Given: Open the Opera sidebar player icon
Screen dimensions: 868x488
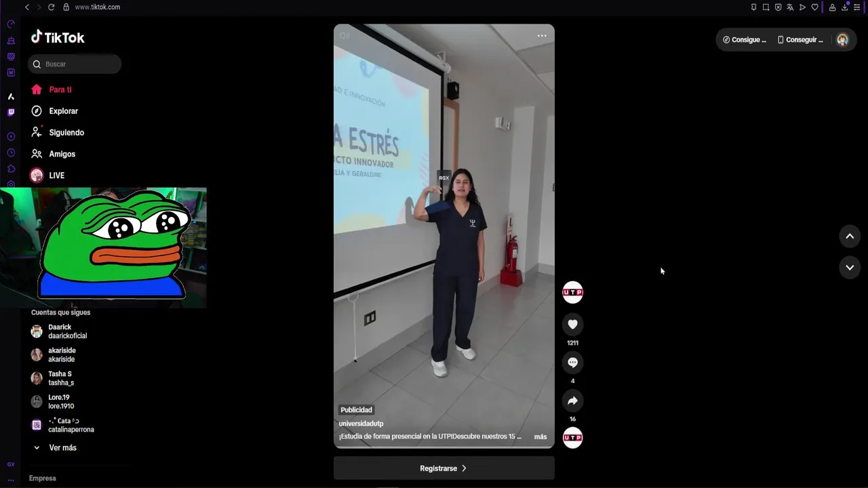Looking at the screenshot, I should [11, 136].
